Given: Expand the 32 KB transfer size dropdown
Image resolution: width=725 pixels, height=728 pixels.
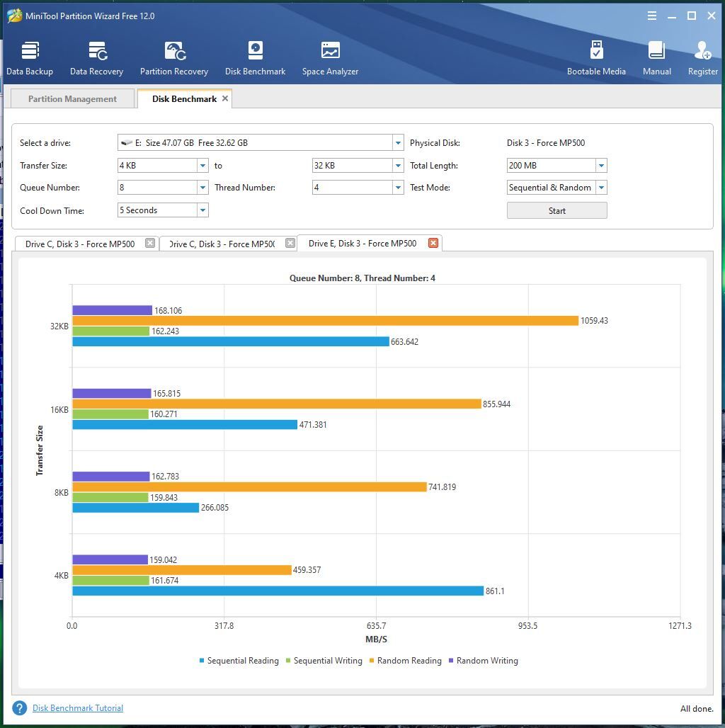Looking at the screenshot, I should tap(398, 165).
